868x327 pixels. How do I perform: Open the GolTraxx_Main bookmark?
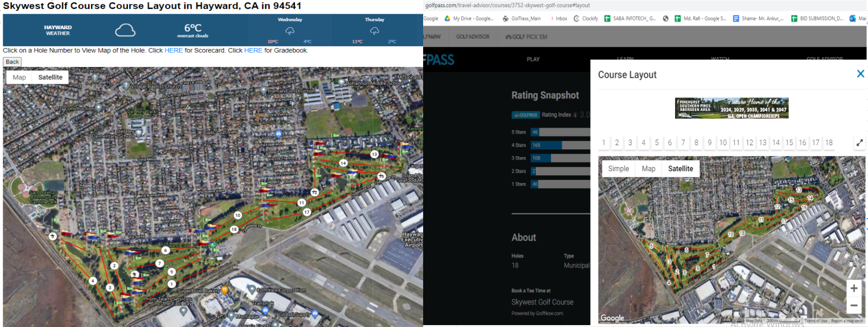521,18
